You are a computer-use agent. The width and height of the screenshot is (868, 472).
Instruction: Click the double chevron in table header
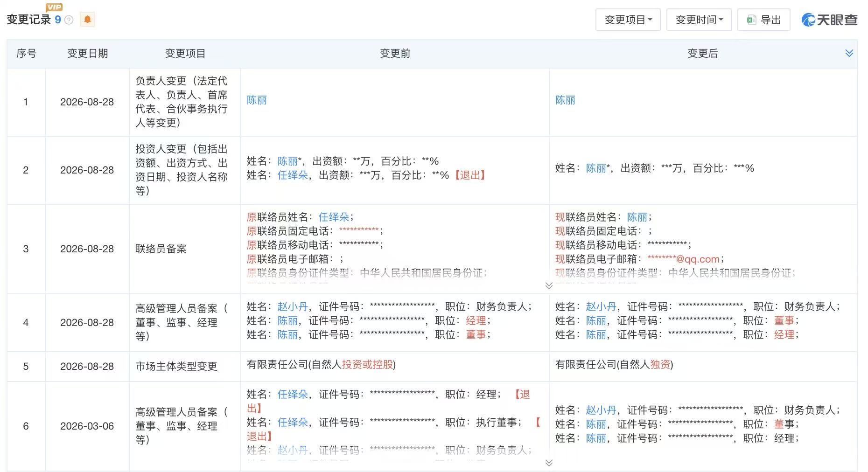tap(849, 53)
